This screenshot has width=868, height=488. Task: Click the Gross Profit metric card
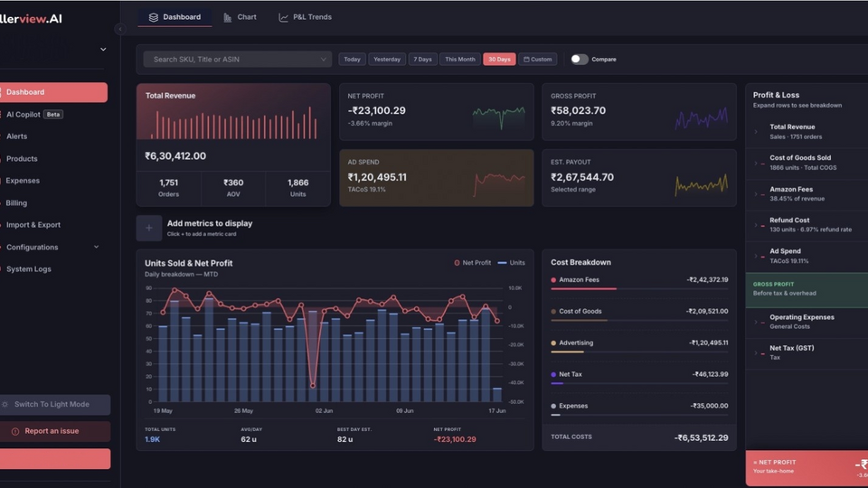pos(639,112)
